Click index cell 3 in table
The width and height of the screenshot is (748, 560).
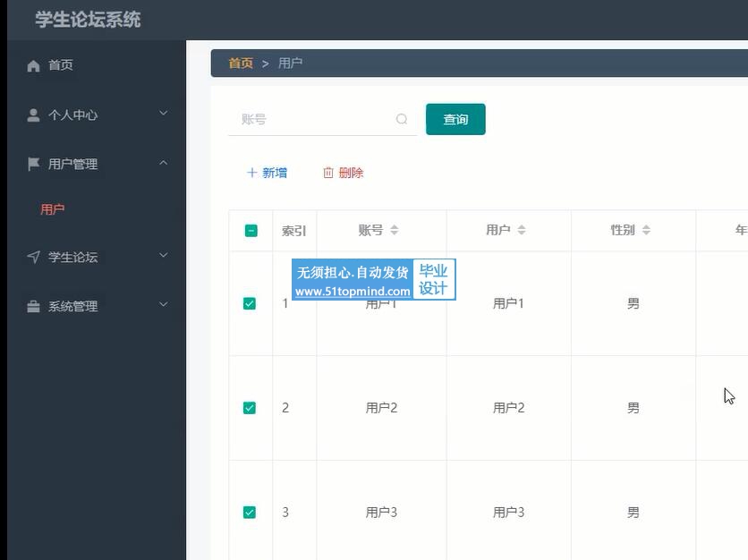coord(285,513)
